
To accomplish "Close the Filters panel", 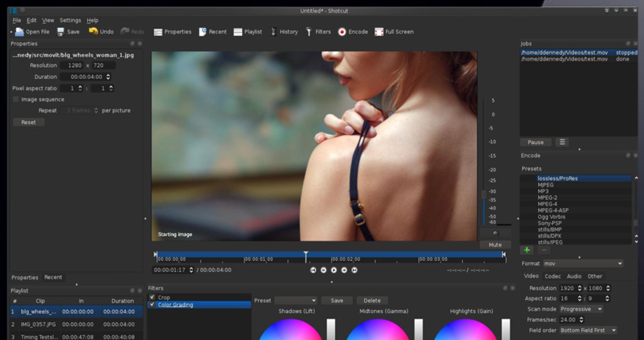I will click(x=512, y=288).
